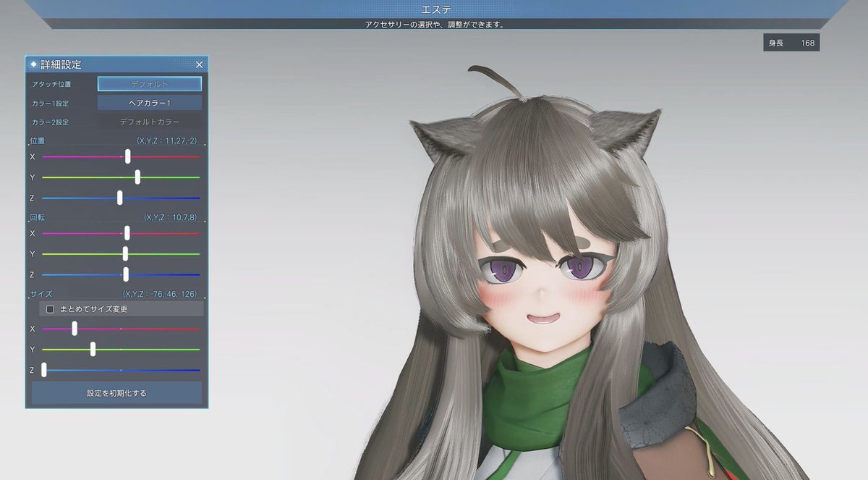Click the 回転 X slider handle
The height and width of the screenshot is (480, 868).
coord(127,233)
